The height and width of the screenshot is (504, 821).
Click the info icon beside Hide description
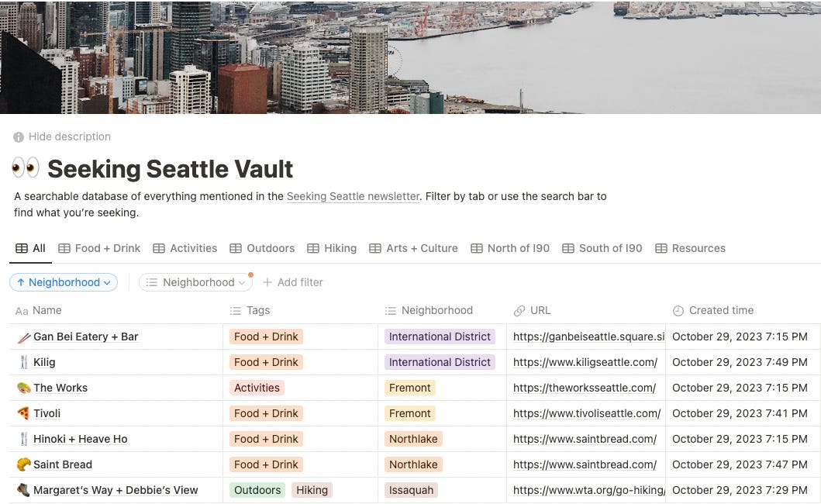click(19, 137)
